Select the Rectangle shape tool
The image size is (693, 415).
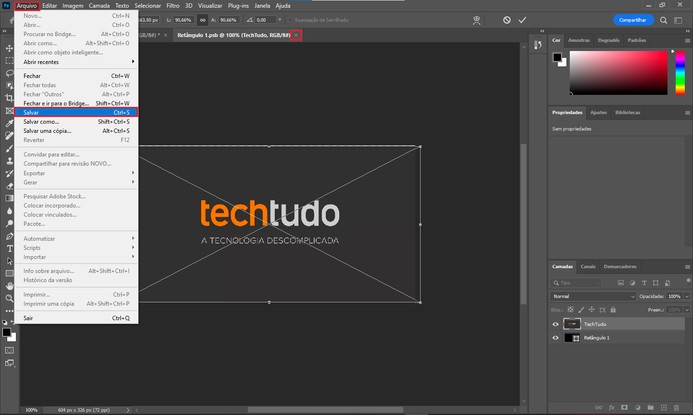pos(9,274)
